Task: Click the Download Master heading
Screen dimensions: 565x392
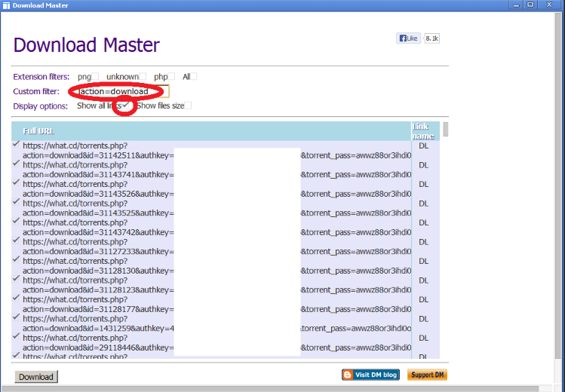Action: 87,45
